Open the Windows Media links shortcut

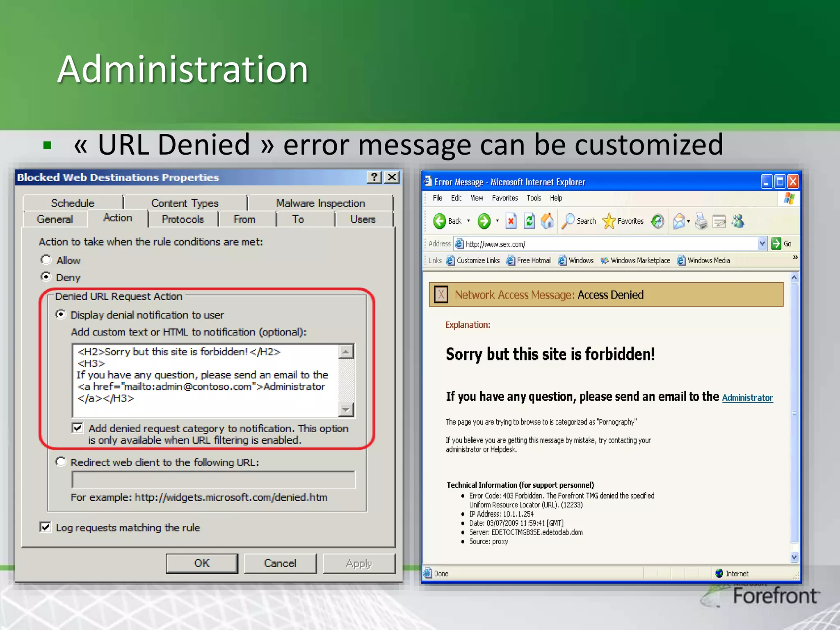(x=703, y=260)
